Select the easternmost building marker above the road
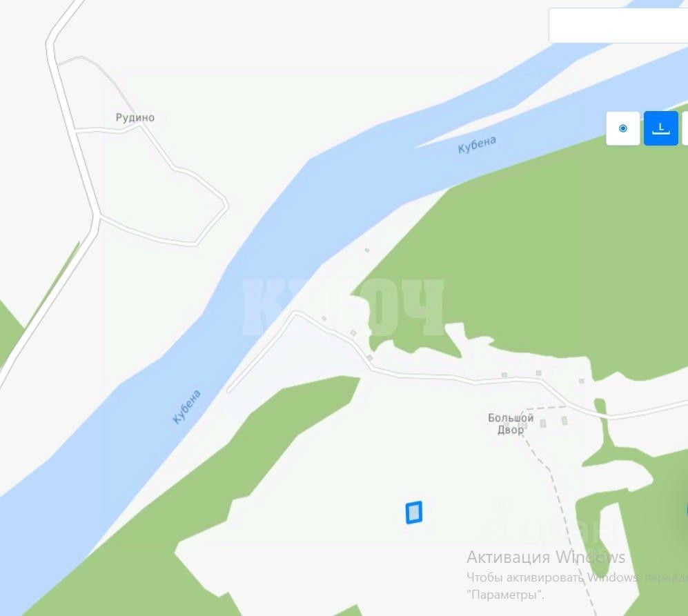Image resolution: width=688 pixels, height=616 pixels. [581, 381]
